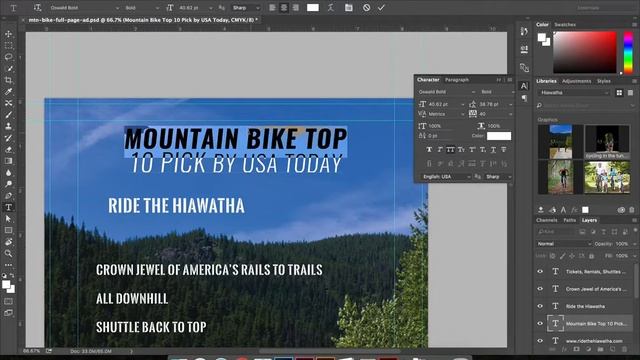Select the Gradient tool
The height and width of the screenshot is (360, 640).
[x=8, y=161]
